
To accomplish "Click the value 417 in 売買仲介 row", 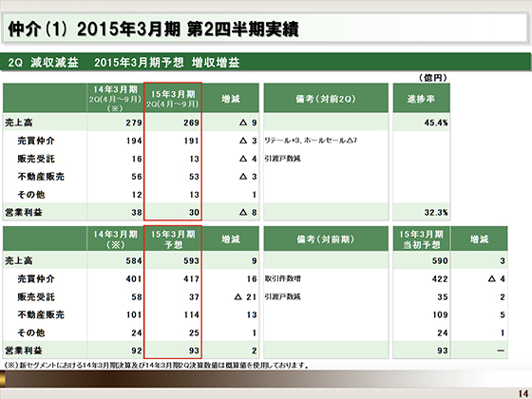I will [x=191, y=279].
